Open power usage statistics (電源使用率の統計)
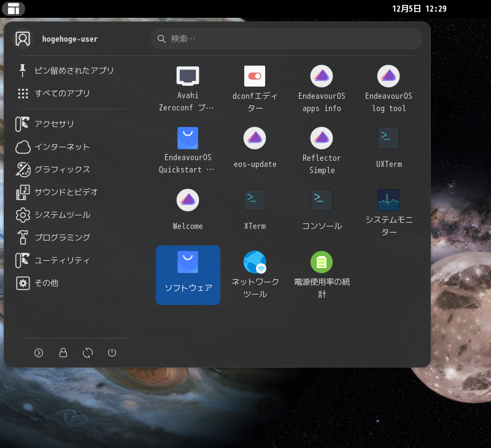Image resolution: width=491 pixels, height=448 pixels. click(322, 274)
